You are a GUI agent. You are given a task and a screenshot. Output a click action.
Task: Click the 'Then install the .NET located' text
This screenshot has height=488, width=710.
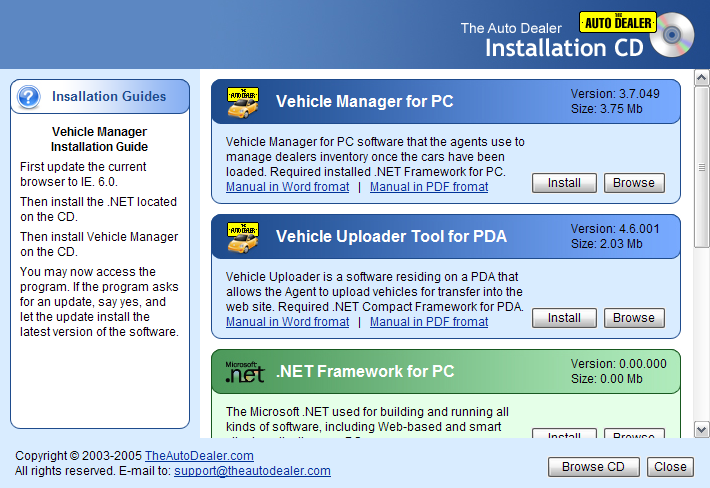tap(98, 209)
